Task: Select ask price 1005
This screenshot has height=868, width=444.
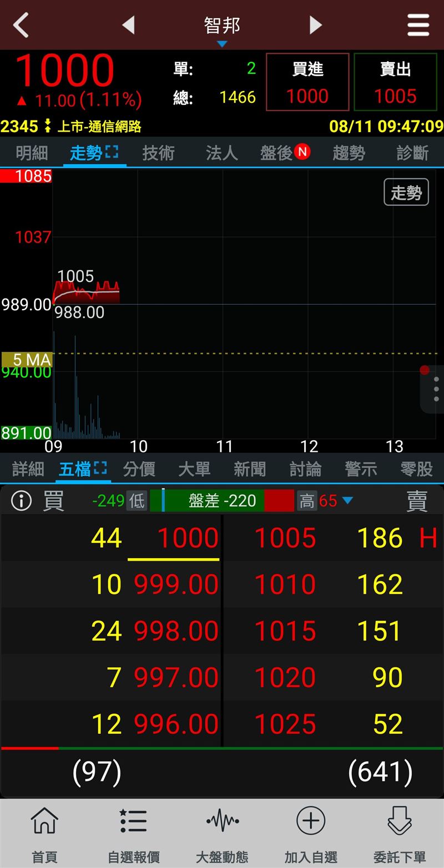Action: coord(285,538)
